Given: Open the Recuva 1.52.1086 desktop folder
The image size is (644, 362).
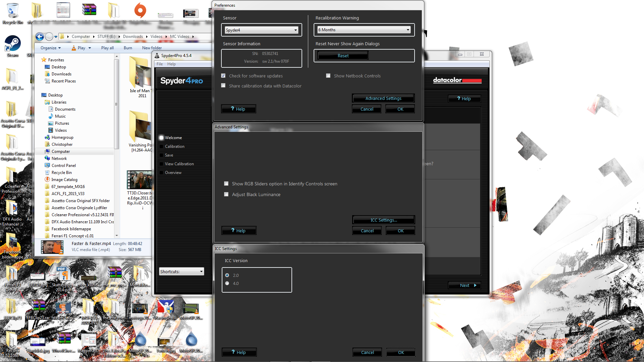Looking at the screenshot, I should tap(12, 344).
